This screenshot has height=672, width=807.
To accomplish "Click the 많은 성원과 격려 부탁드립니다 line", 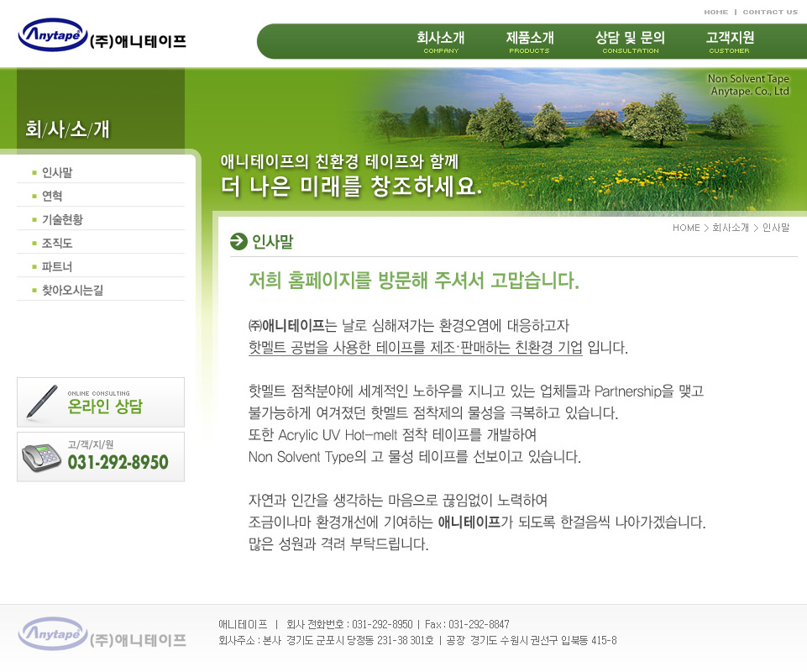I will coord(338,544).
